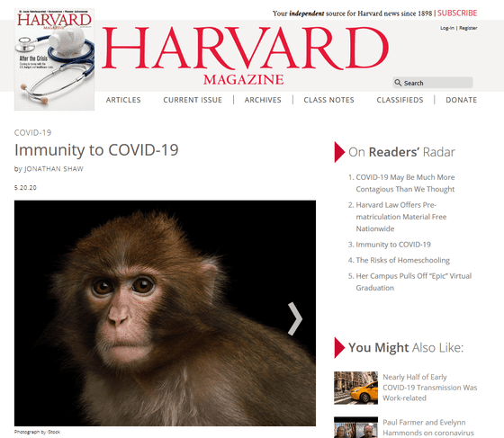504x438 pixels.
Task: Open the Harvard Magazine cover thumbnail
Action: [54, 59]
